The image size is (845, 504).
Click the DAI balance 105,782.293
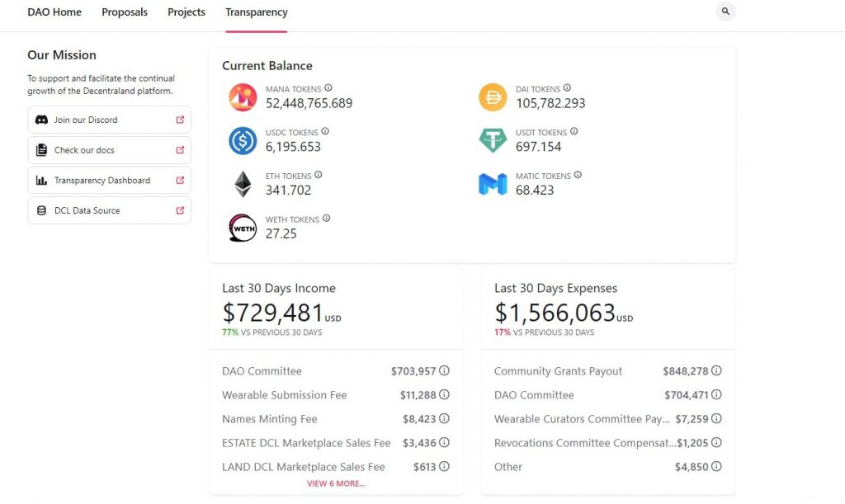coord(550,103)
